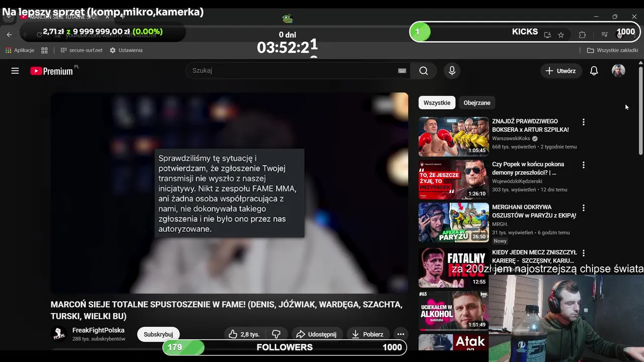This screenshot has width=644, height=362.
Task: Dislike the video with thumbs-down
Action: point(276,334)
